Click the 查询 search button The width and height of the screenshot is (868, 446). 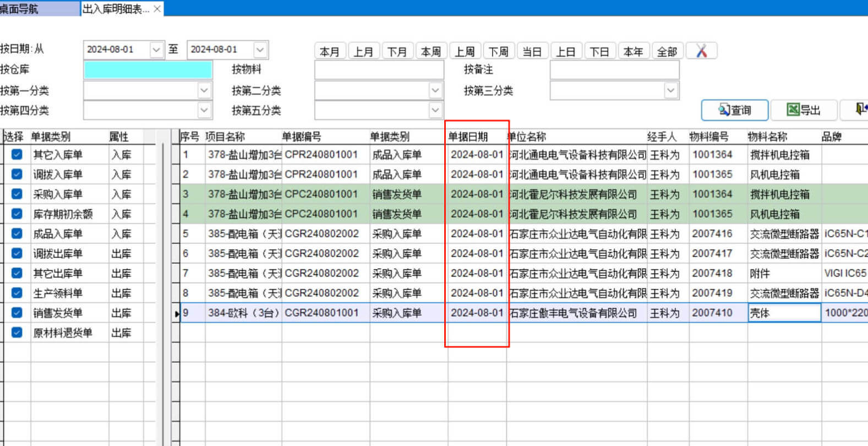[734, 110]
